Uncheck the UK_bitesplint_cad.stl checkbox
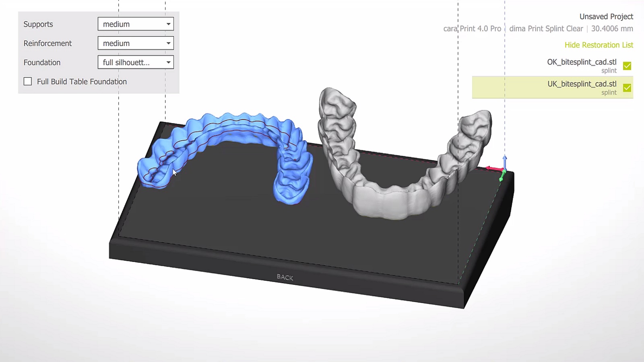Image resolution: width=644 pixels, height=362 pixels. click(x=627, y=87)
